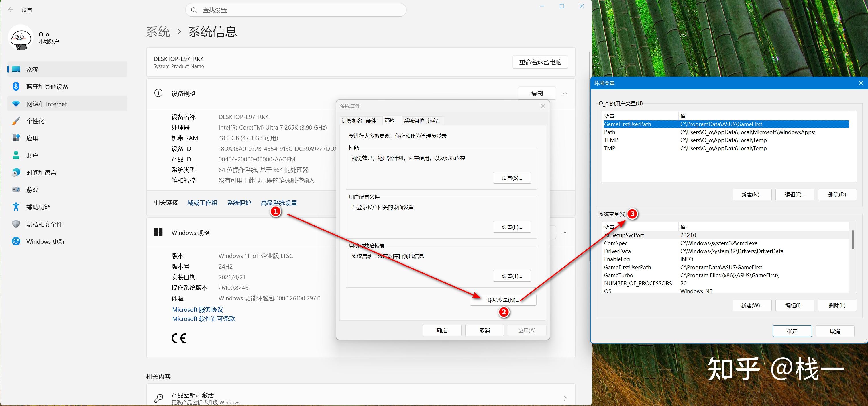This screenshot has height=406, width=868.
Task: Click 新建(W)... under system variables
Action: coord(752,306)
